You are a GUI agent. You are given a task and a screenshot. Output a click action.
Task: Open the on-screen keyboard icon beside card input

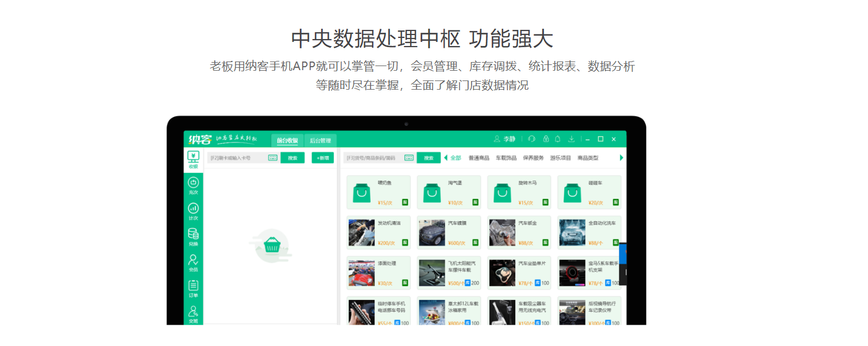273,157
